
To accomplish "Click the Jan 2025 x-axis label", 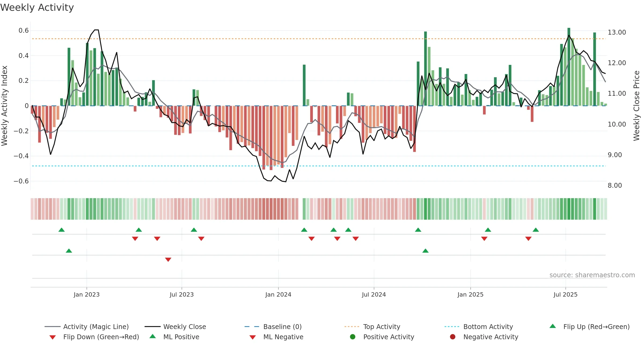I will 470,294.
